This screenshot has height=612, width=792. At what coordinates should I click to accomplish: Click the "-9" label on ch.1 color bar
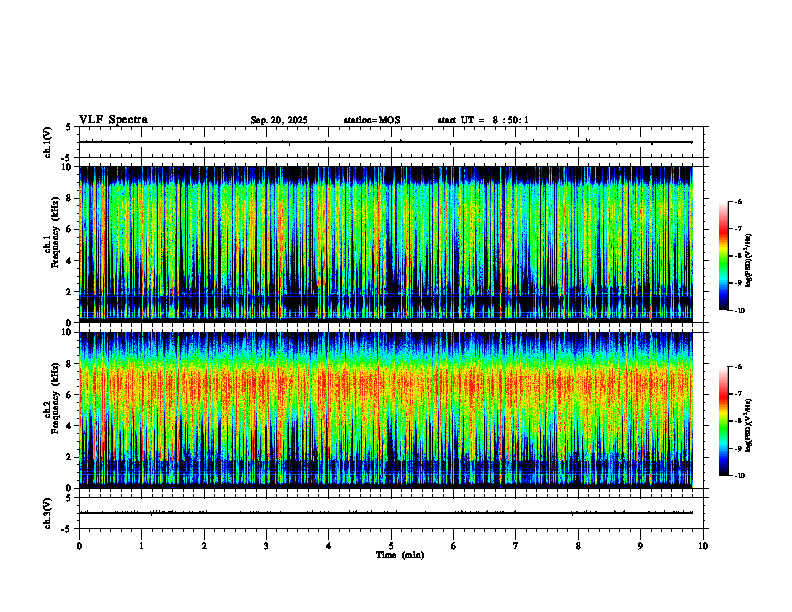[x=738, y=283]
